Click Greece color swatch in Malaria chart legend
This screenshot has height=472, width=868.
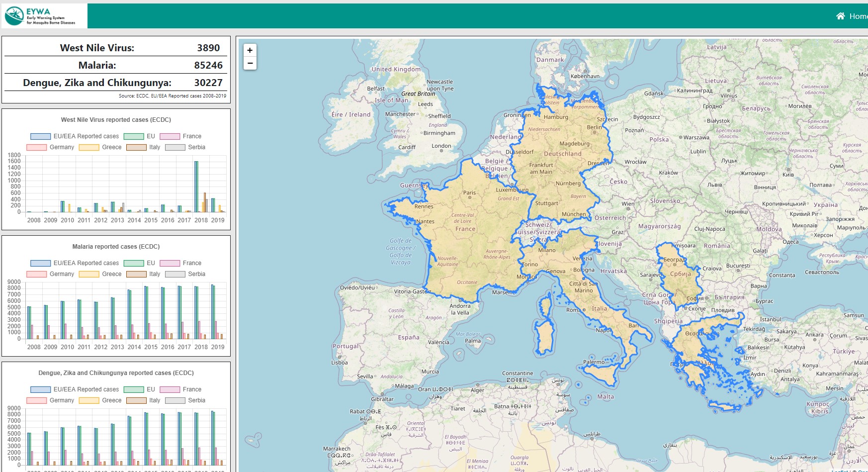click(x=89, y=274)
